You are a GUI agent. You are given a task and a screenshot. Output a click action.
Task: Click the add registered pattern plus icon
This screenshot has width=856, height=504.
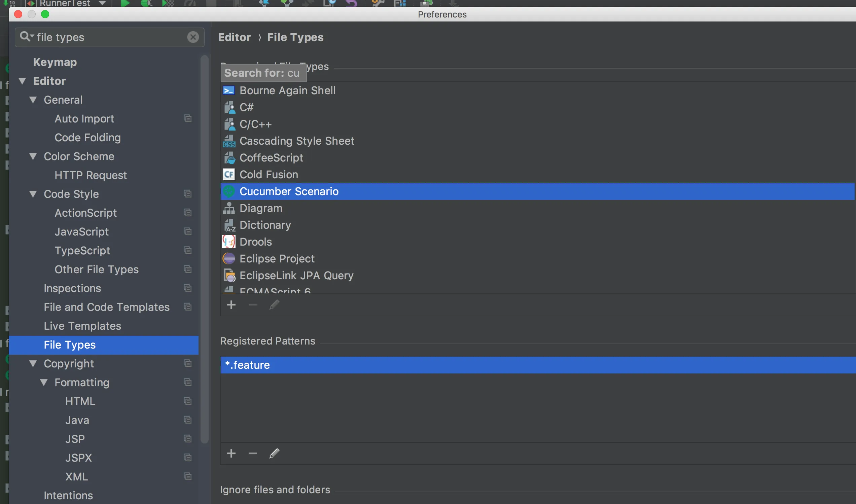pos(231,454)
